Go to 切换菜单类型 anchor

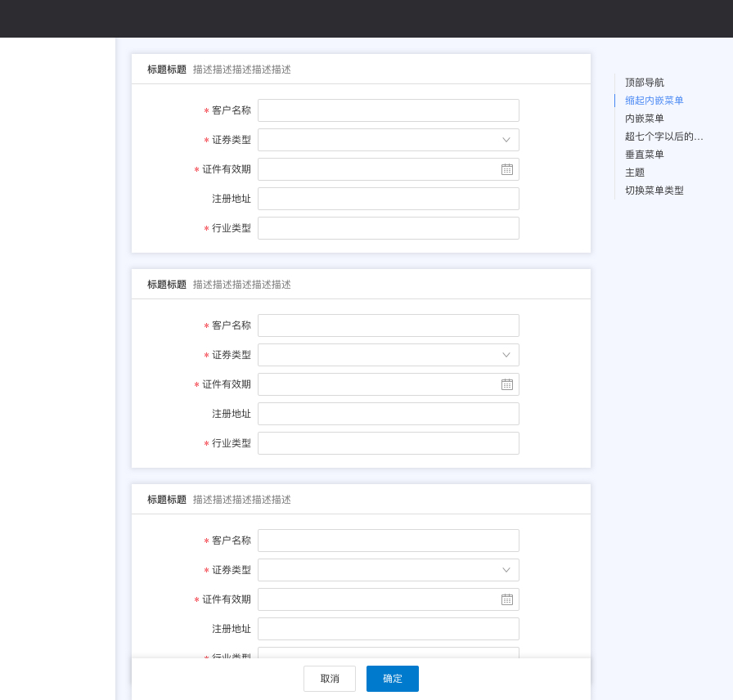point(654,191)
